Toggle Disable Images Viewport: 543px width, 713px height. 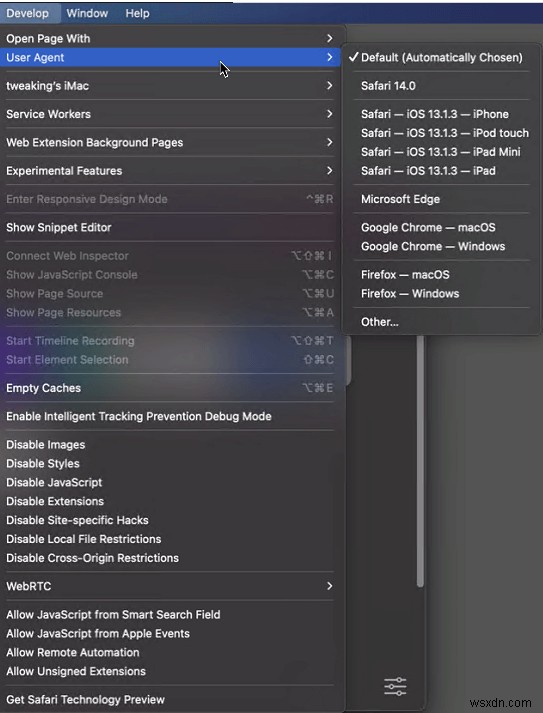(x=170, y=445)
